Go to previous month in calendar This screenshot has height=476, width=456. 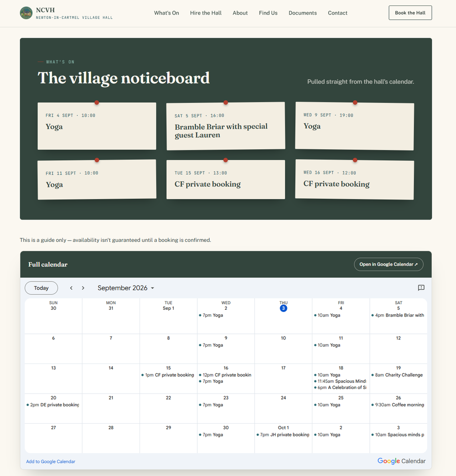click(71, 288)
